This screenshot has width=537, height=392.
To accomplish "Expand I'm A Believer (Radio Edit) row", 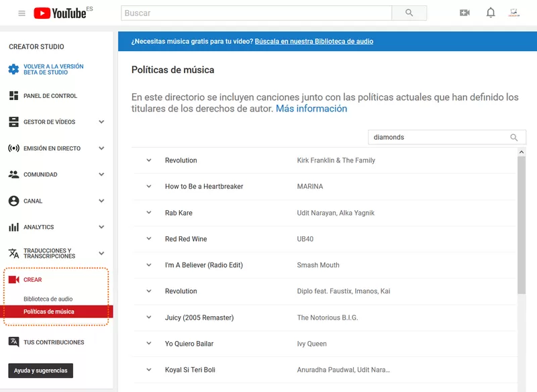I will 149,265.
